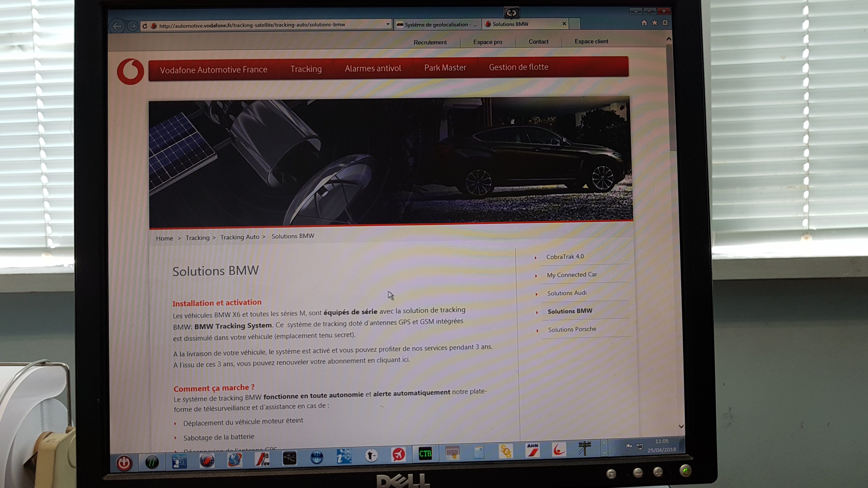The width and height of the screenshot is (868, 488).
Task: Refresh the page with the reload icon
Action: pyautogui.click(x=145, y=26)
